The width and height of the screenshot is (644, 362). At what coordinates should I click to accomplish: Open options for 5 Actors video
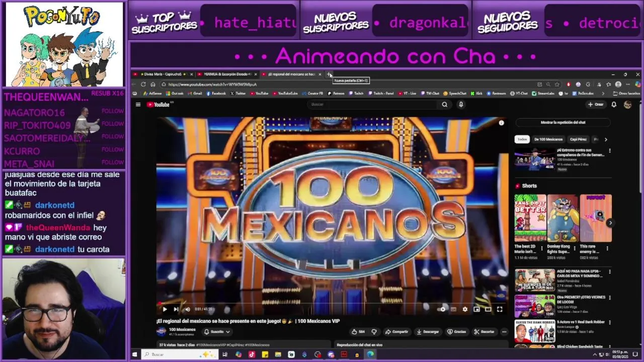coord(610,322)
